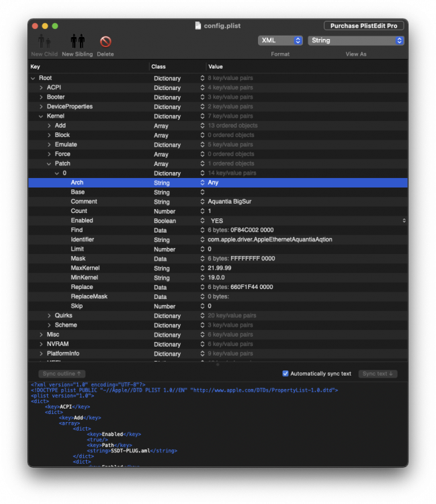Expand the Misc dictionary

41,335
